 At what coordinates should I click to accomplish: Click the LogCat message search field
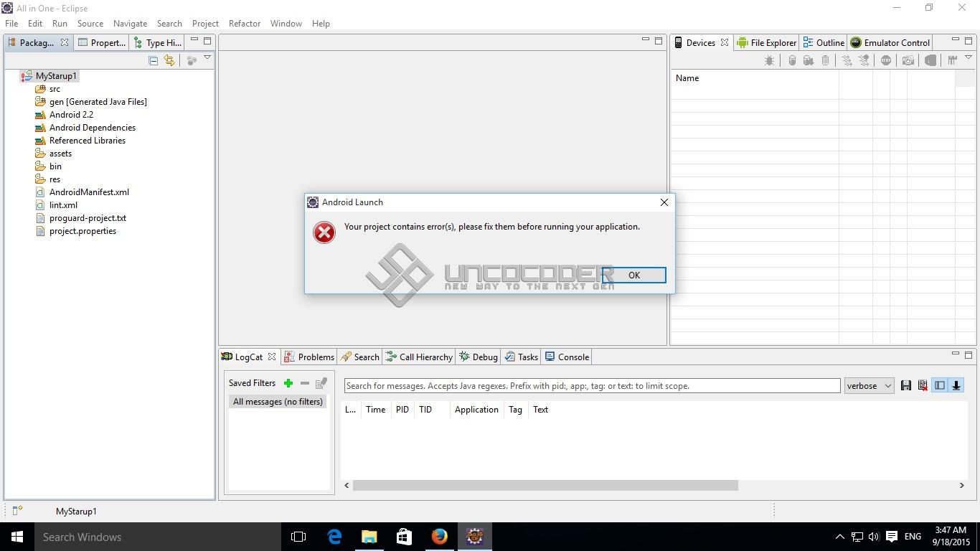pyautogui.click(x=592, y=386)
